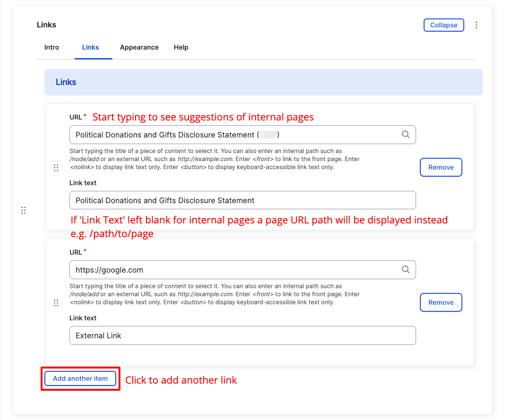Collapse the Links widget
511x420 pixels.
click(x=443, y=25)
